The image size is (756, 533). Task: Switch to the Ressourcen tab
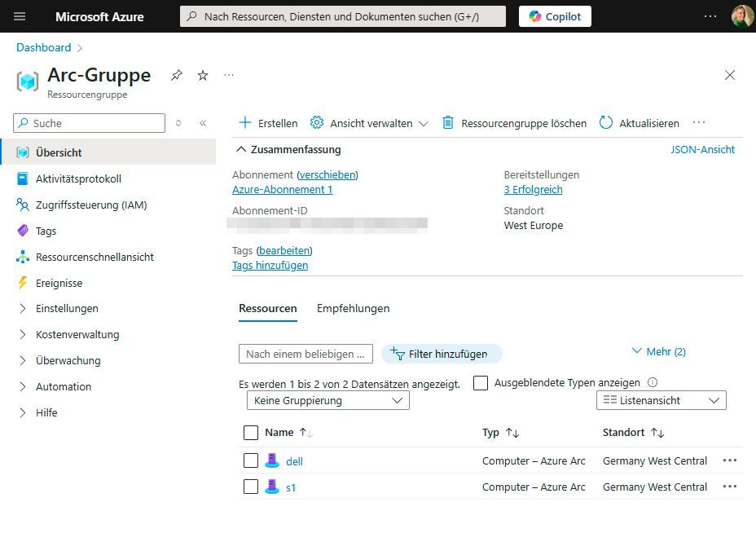coord(267,309)
